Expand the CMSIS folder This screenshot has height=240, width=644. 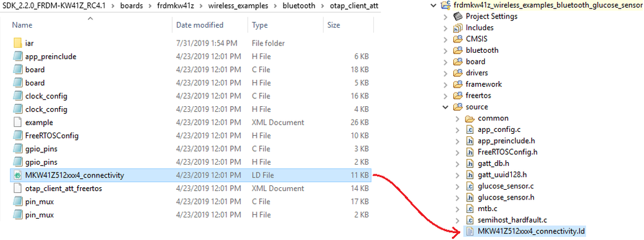click(x=445, y=39)
